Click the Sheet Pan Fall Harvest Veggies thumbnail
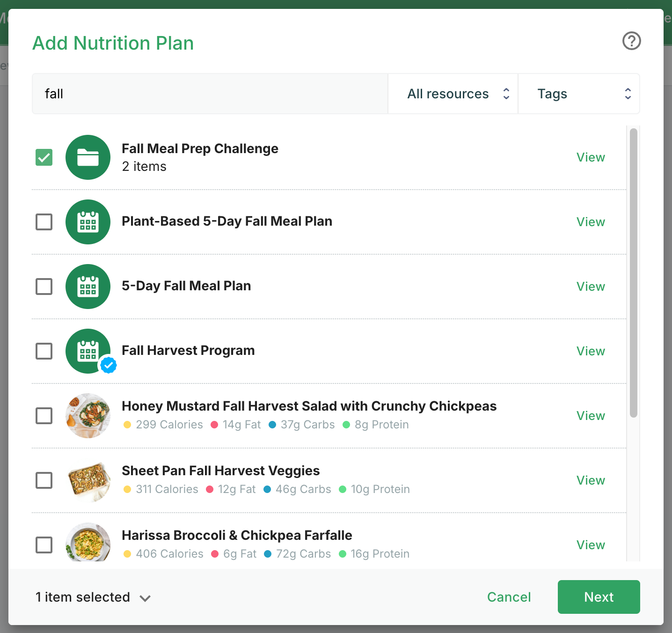This screenshot has height=633, width=672. [x=88, y=480]
